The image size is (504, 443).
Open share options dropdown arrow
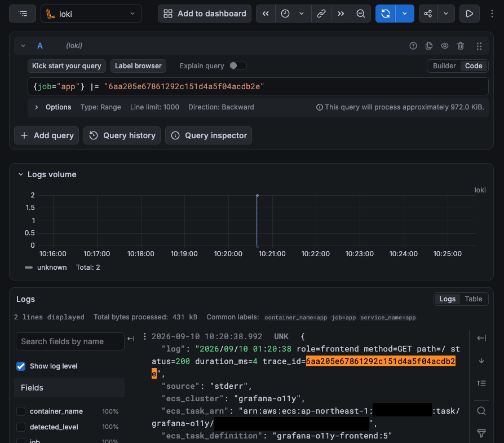coord(446,14)
